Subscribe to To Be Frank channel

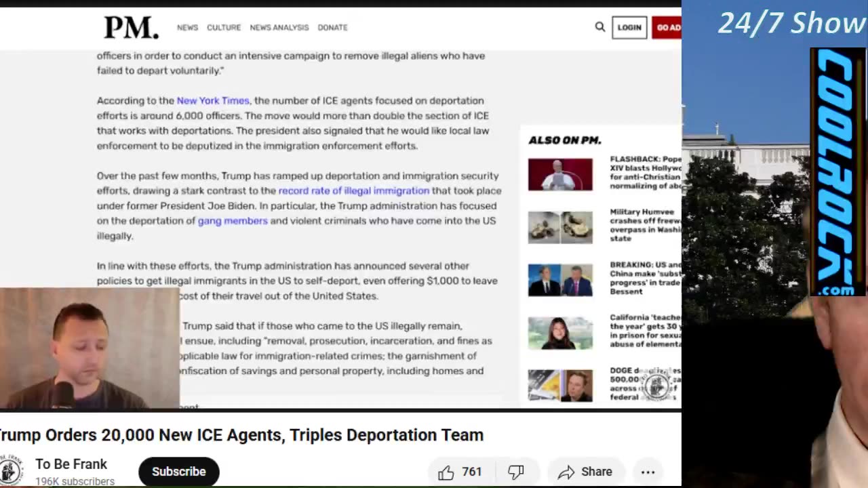click(178, 472)
